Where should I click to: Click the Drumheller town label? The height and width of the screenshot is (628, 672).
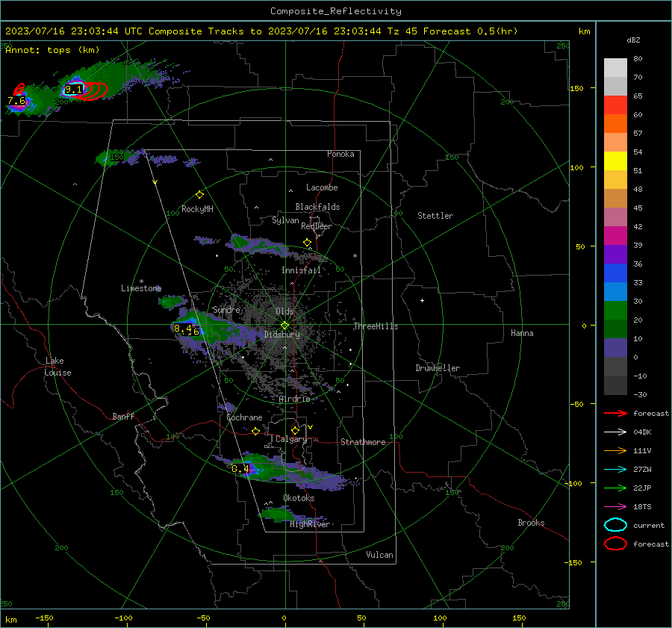(438, 368)
